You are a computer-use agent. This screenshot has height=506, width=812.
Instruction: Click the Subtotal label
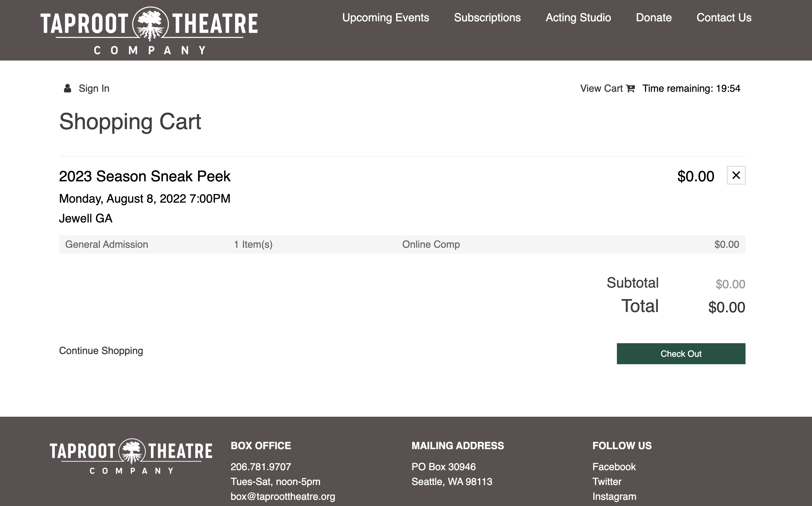coord(632,283)
